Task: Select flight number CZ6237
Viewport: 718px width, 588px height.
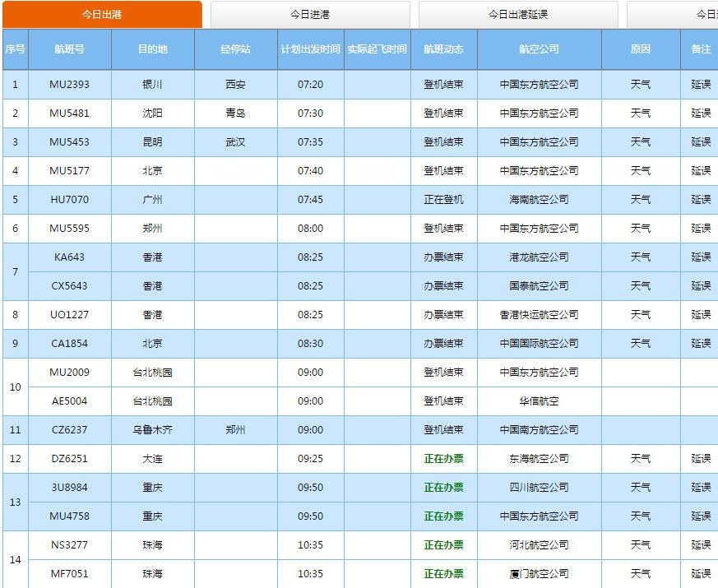Action: click(x=70, y=430)
